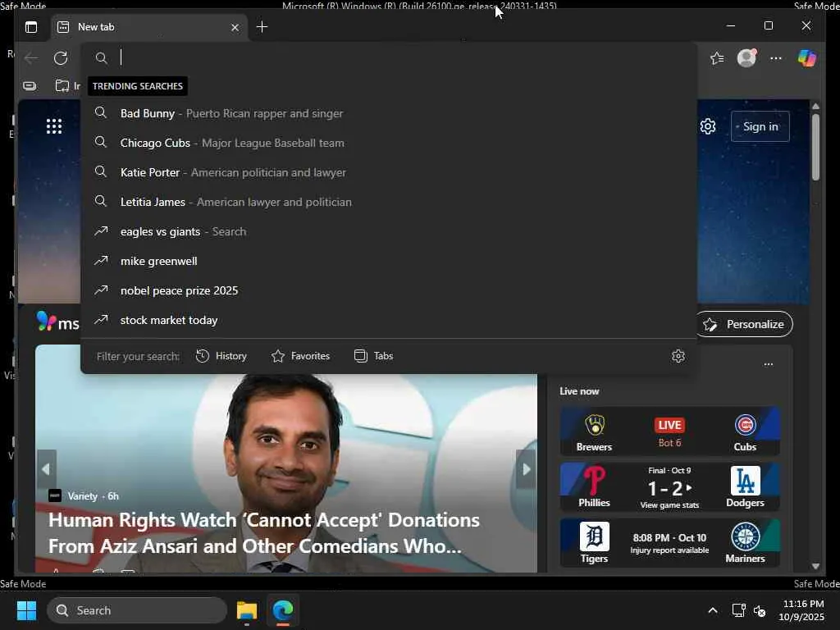The height and width of the screenshot is (630, 840).
Task: Click the MSN logo
Action: coord(58,322)
